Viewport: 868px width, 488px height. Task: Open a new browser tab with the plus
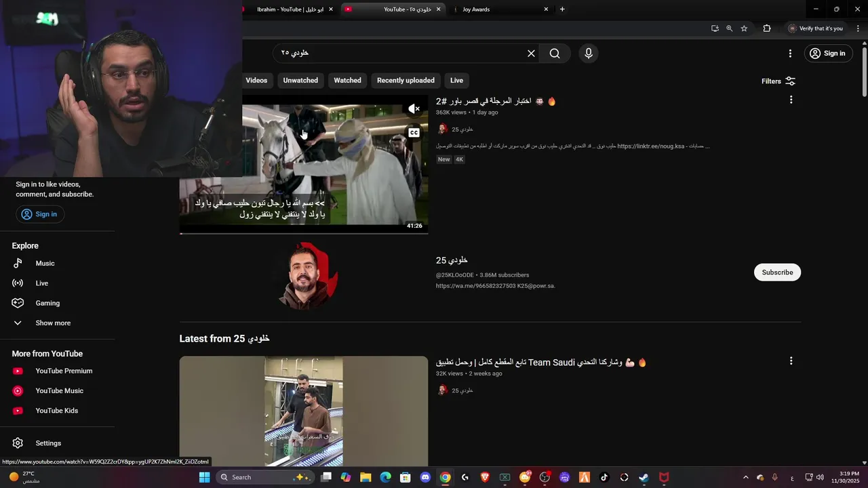pyautogui.click(x=562, y=9)
